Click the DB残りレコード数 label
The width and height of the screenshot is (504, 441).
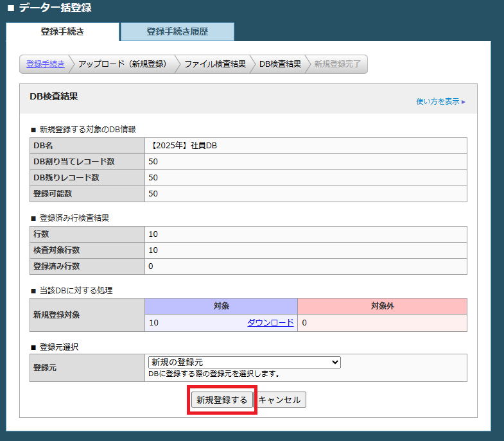coord(66,178)
